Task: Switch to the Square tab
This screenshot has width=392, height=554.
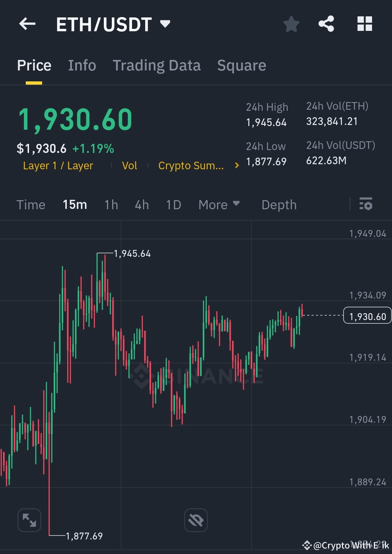Action: pos(241,65)
